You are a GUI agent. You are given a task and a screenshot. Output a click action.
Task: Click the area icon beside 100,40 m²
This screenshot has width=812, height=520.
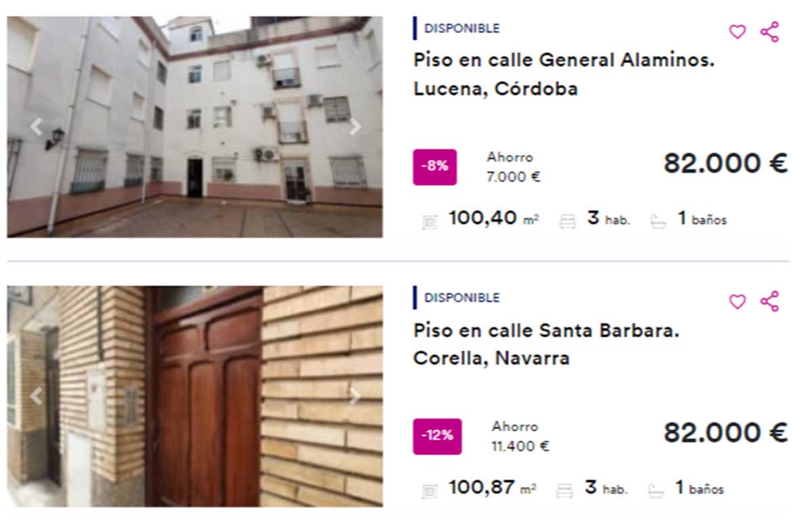(429, 221)
